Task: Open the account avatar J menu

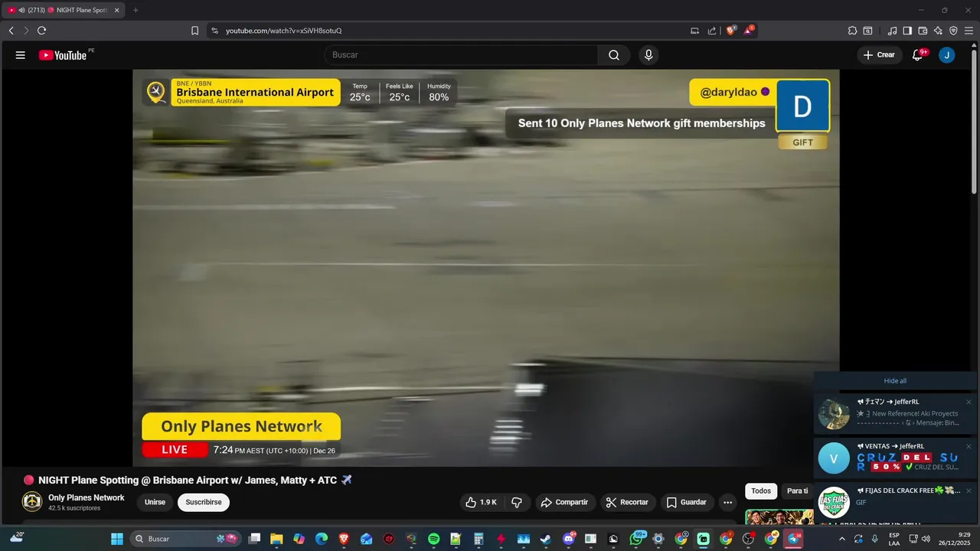Action: point(946,55)
